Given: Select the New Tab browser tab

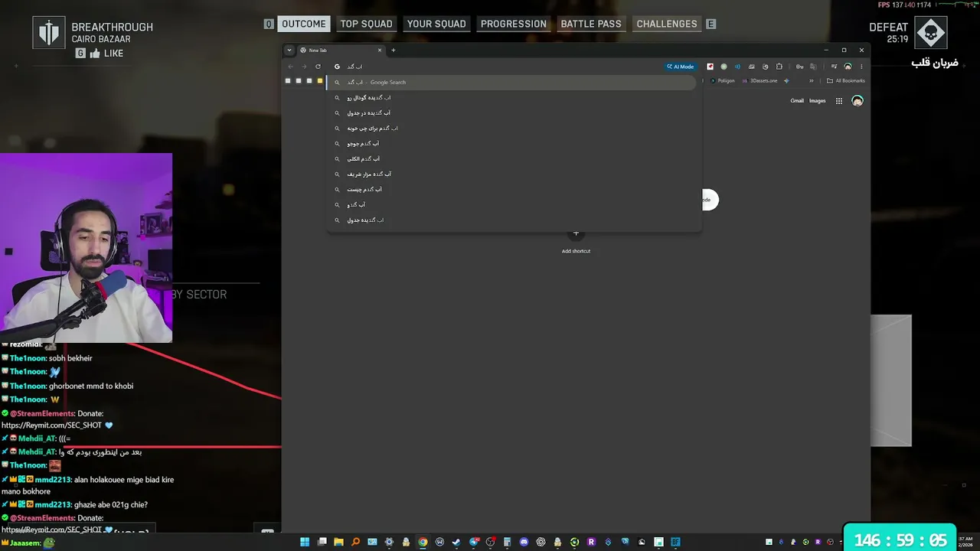Looking at the screenshot, I should [341, 51].
